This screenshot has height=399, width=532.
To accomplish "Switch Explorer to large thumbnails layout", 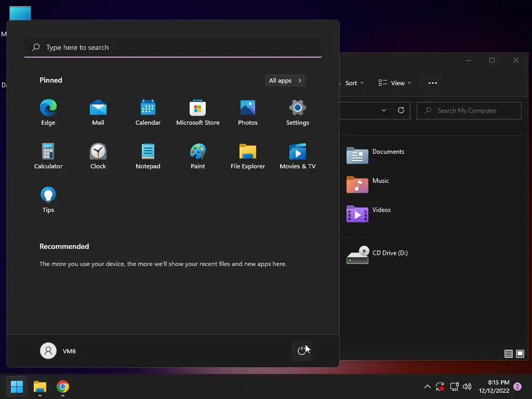I will (520, 354).
